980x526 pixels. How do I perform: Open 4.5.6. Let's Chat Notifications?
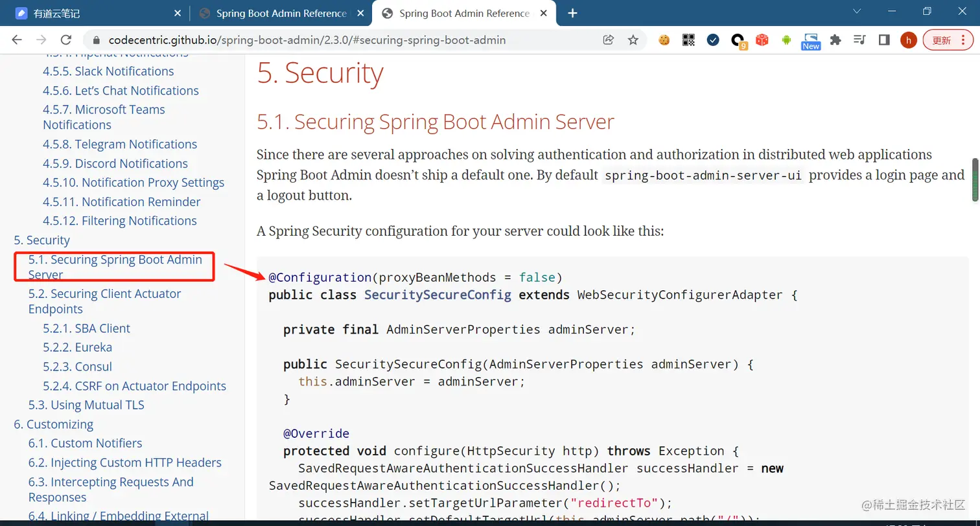(121, 91)
